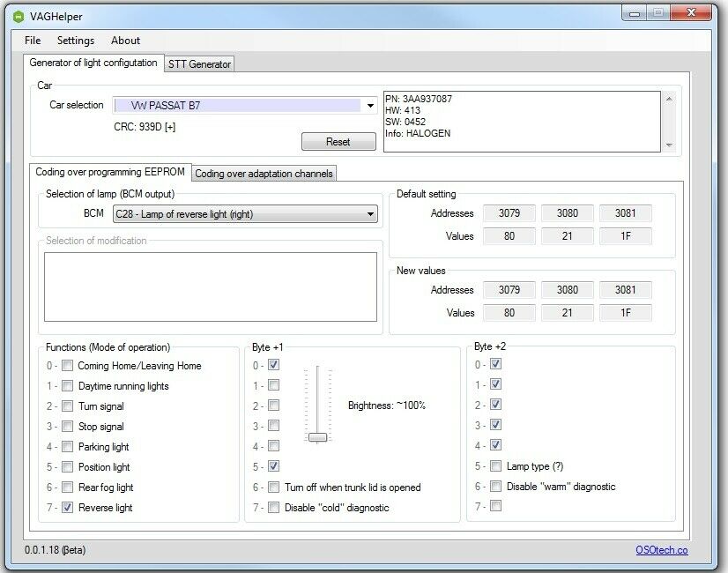
Task: Open the File menu
Action: pyautogui.click(x=33, y=41)
